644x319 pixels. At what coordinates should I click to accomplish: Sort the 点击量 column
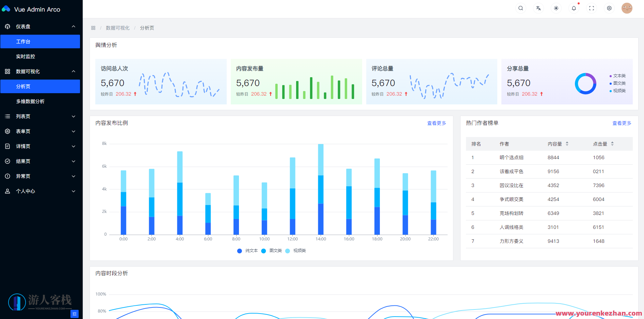[x=612, y=144]
